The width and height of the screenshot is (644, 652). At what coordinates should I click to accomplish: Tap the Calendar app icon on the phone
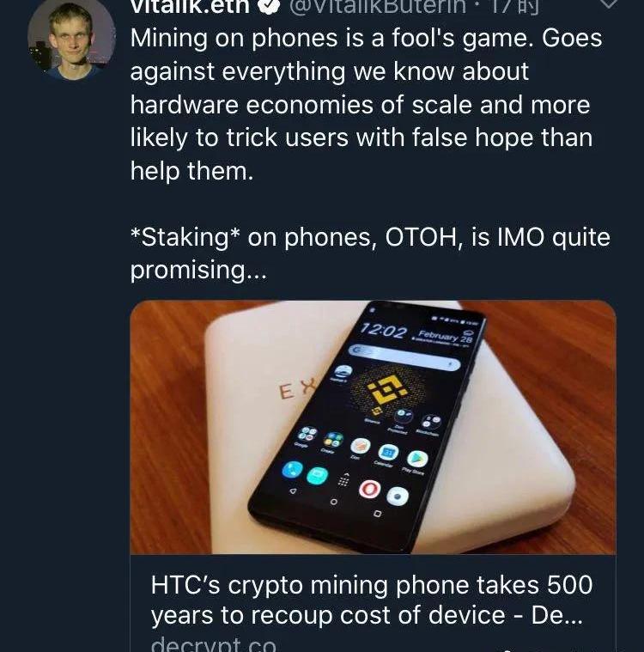coord(389,452)
